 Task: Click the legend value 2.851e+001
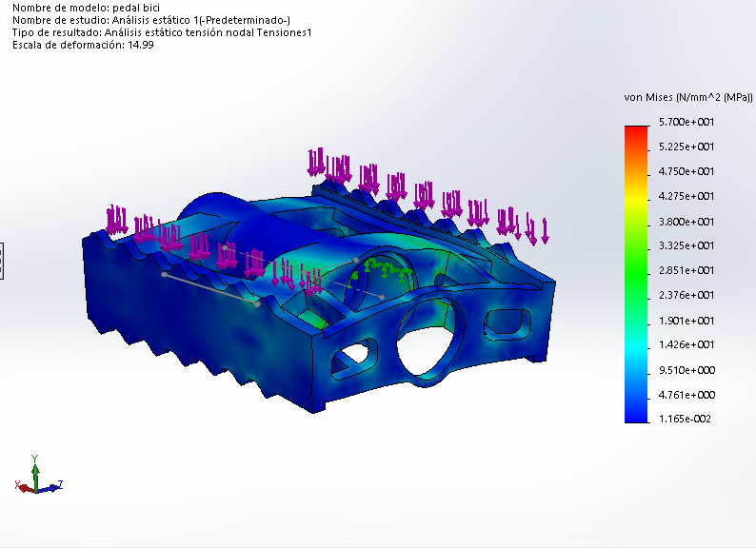point(686,270)
